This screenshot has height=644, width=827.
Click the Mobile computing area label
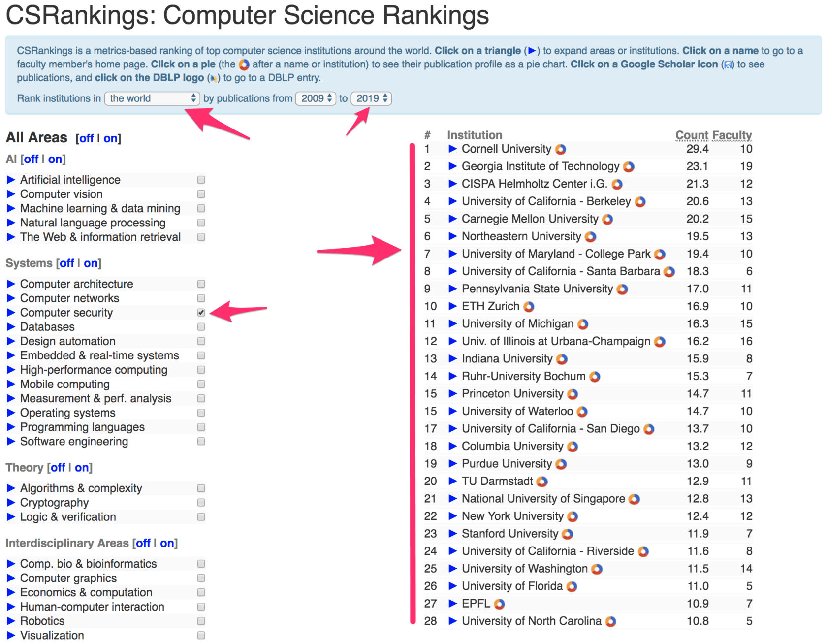click(65, 384)
